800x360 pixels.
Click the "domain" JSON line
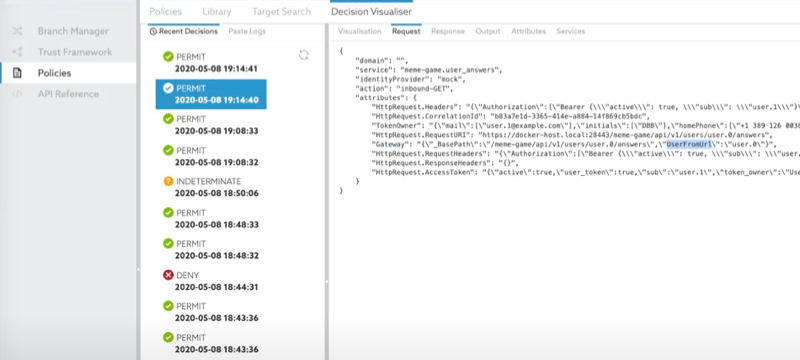(382, 61)
